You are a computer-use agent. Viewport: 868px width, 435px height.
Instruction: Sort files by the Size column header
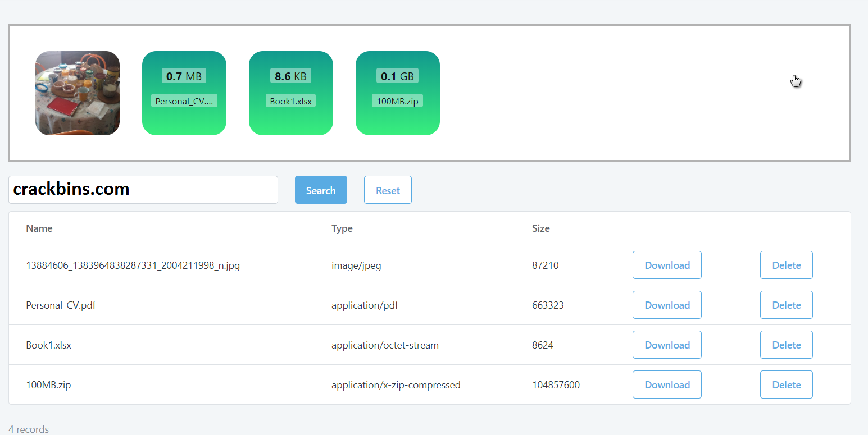(x=541, y=228)
